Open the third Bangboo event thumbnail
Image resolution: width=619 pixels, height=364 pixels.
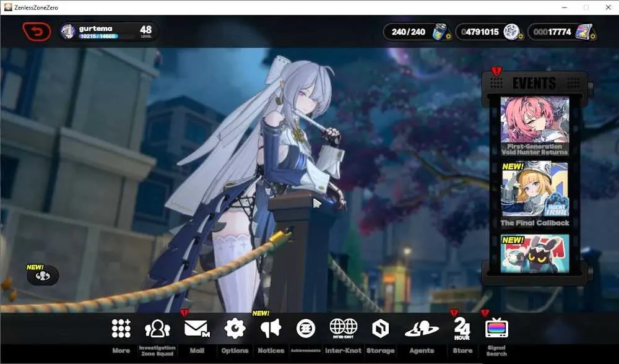535,253
